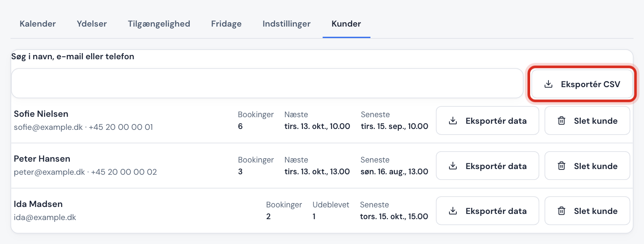Click the Eksportér CSV button
Viewport: 644px width, 244px height.
tap(582, 84)
